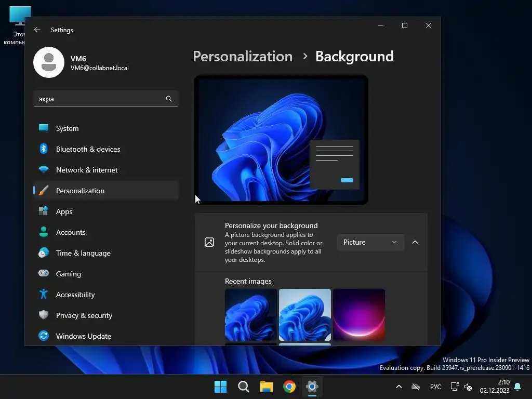Click the desktop background preview image
Screen dimensions: 532x399
tap(281, 140)
